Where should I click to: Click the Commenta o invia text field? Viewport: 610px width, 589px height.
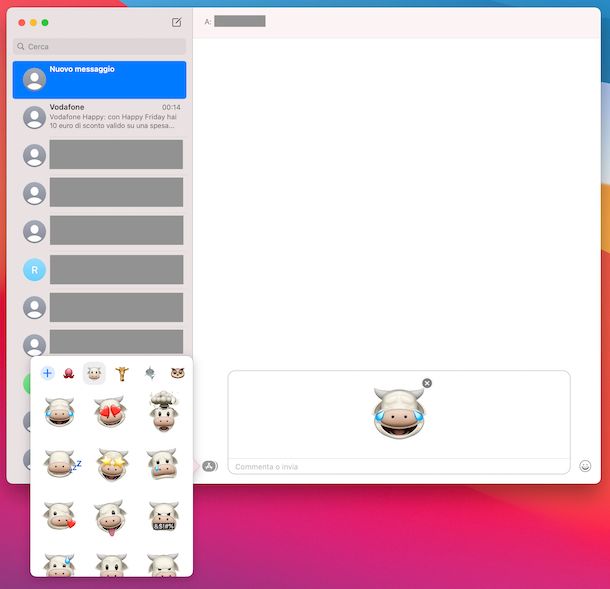399,466
